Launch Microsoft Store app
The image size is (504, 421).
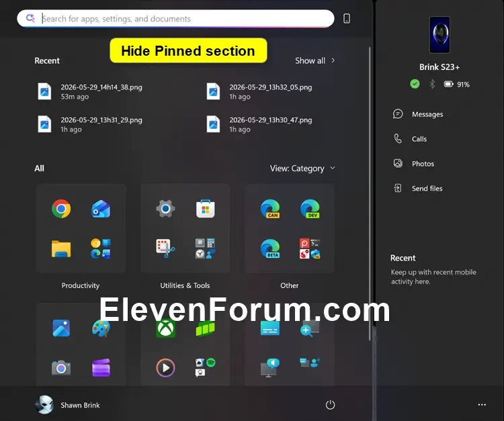click(x=206, y=209)
